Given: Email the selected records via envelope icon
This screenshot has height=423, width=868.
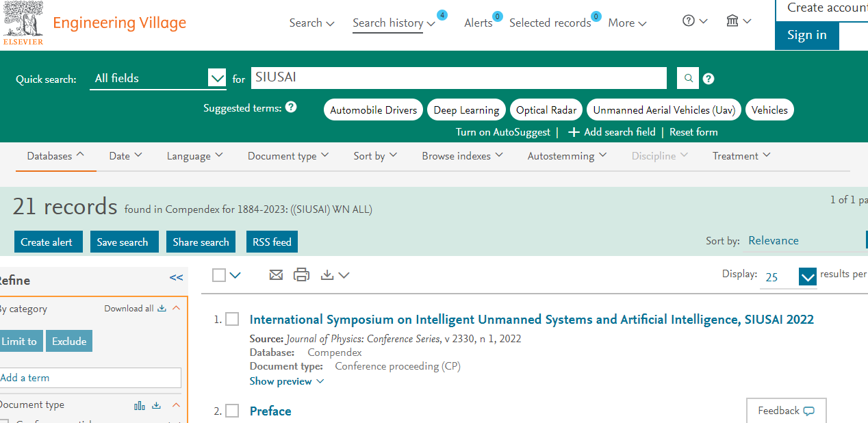Looking at the screenshot, I should click(276, 275).
